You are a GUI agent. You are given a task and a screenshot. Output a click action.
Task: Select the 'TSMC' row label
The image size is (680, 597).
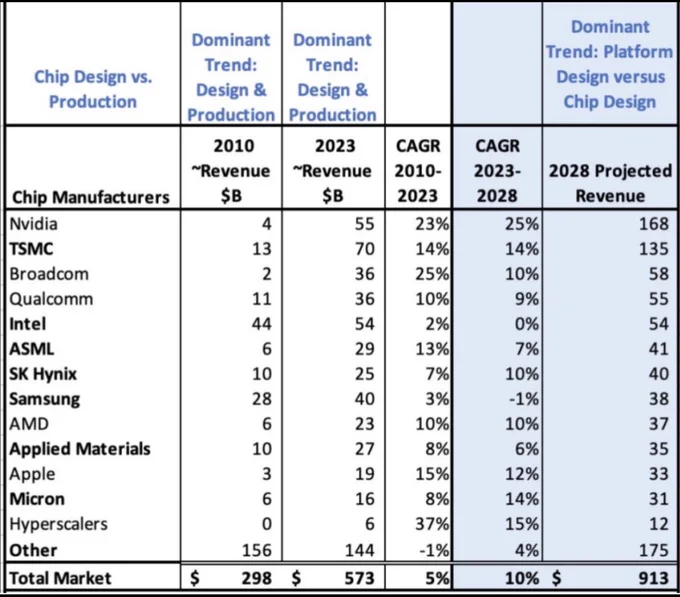31,249
